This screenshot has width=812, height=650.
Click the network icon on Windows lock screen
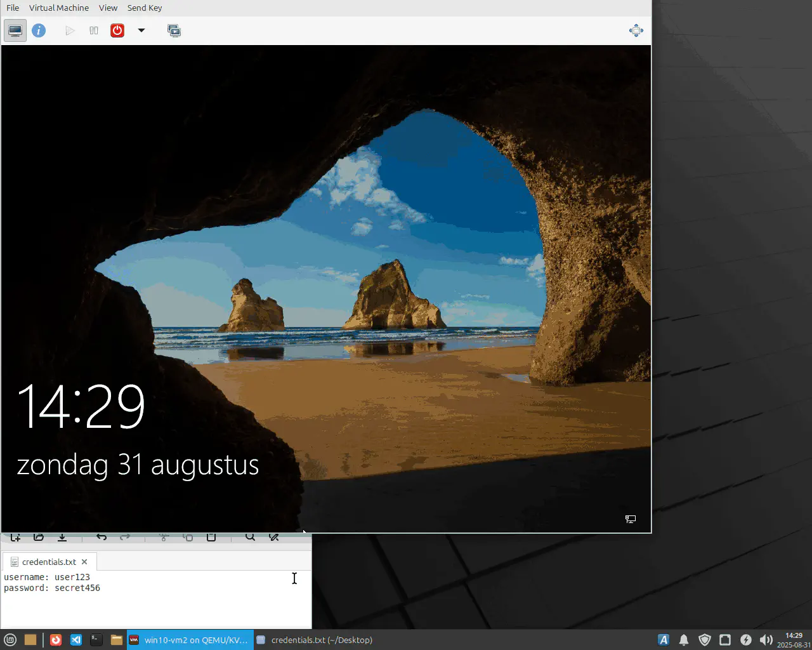(630, 519)
